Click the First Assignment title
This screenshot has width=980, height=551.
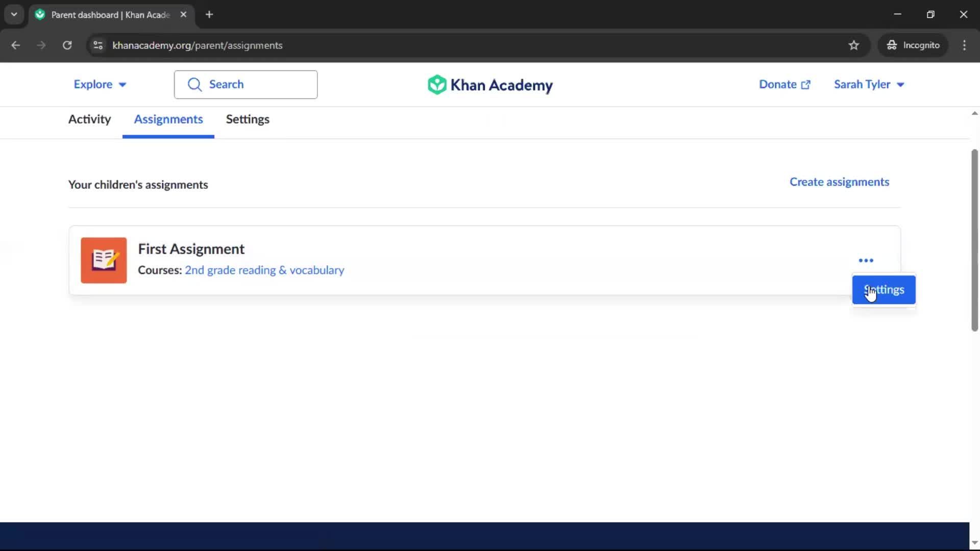(191, 249)
